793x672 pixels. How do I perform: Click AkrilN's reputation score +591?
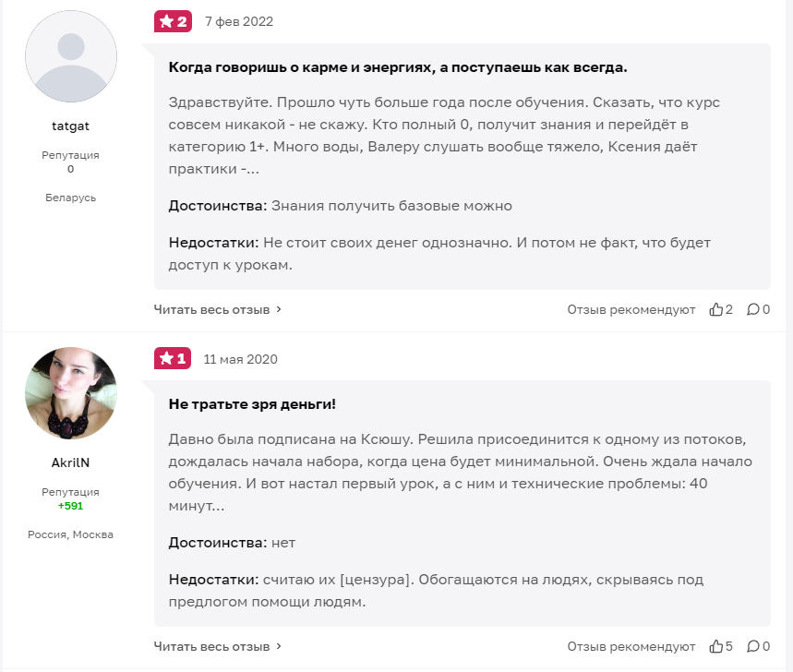point(70,506)
